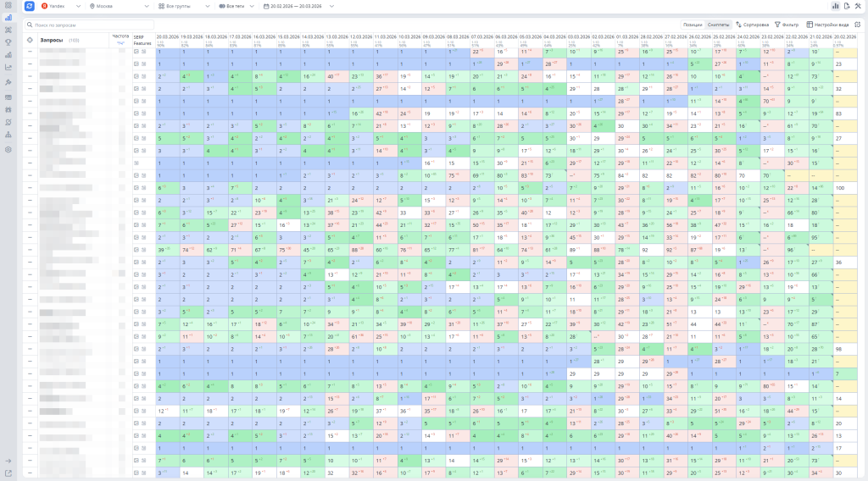The width and height of the screenshot is (868, 481).
Task: Show chart view via top-right bar chart icon
Action: pos(835,6)
